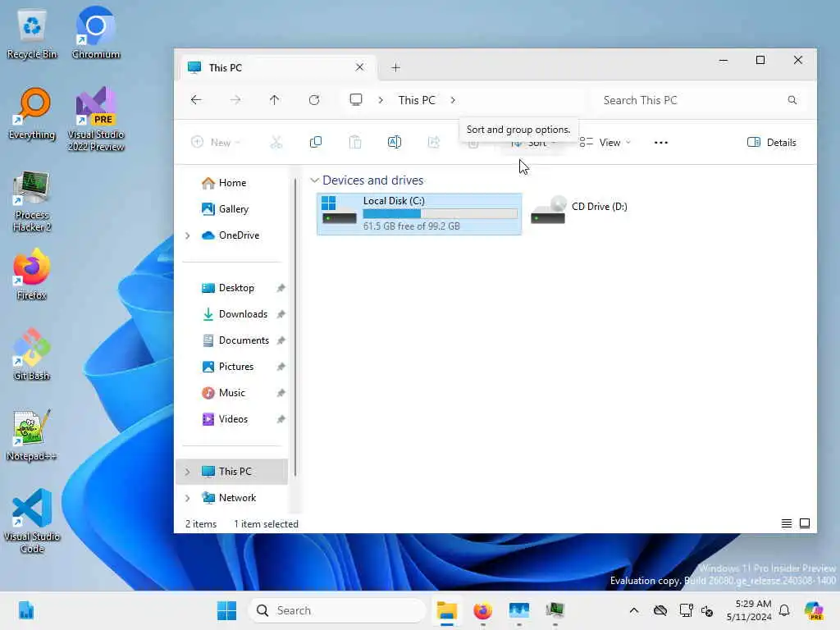Refresh the This PC view
Viewport: 840px width, 630px height.
coord(314,99)
